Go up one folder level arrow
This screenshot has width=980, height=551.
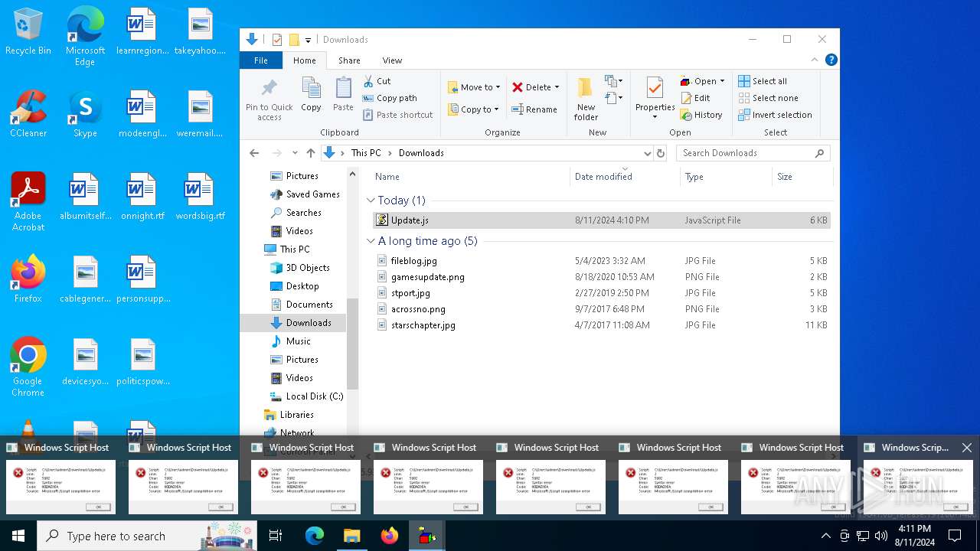[310, 153]
